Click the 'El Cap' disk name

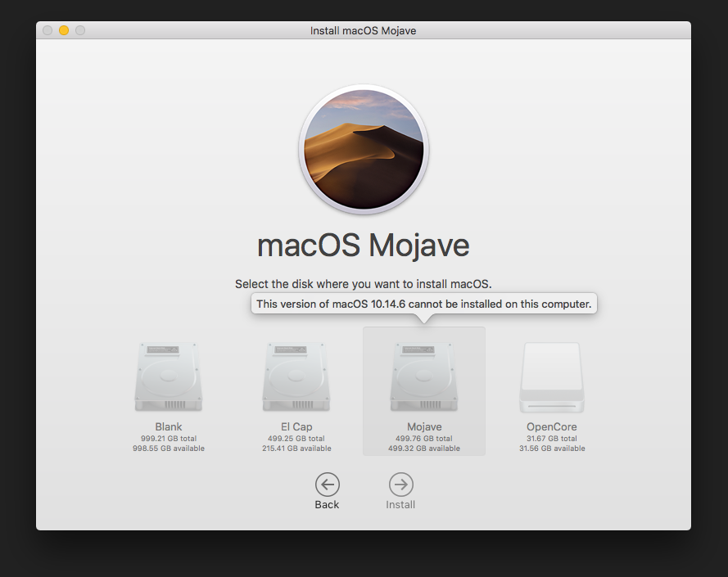(x=296, y=426)
